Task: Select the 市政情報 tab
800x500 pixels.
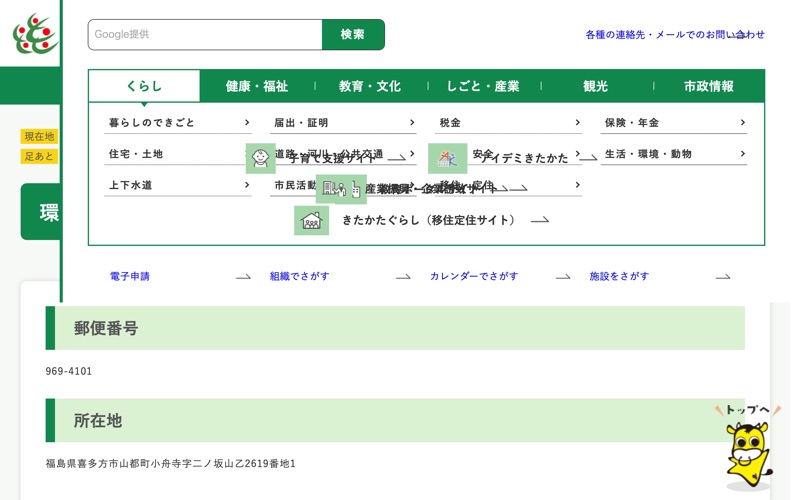Action: [709, 86]
